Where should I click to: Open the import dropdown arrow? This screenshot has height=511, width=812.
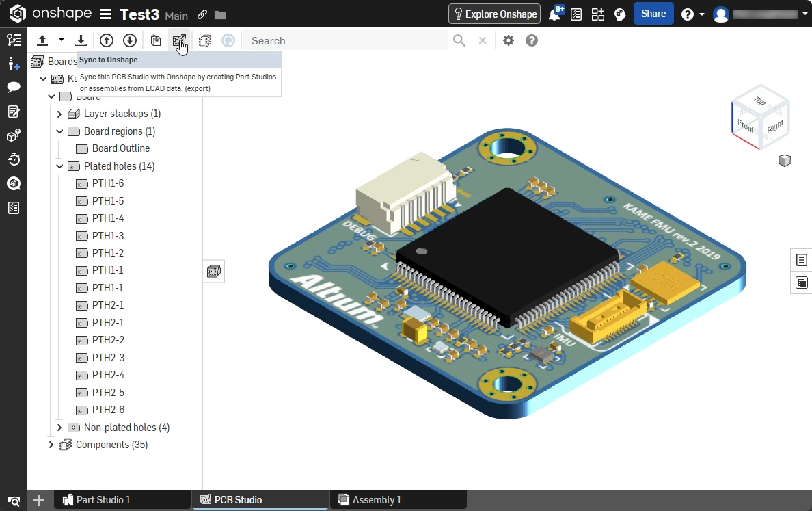tap(61, 40)
